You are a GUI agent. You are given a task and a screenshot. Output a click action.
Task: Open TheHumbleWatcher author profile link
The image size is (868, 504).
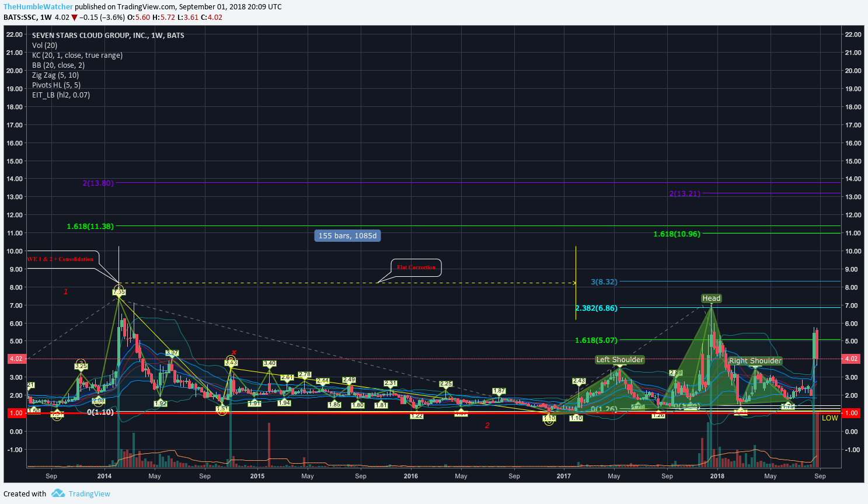(x=39, y=6)
